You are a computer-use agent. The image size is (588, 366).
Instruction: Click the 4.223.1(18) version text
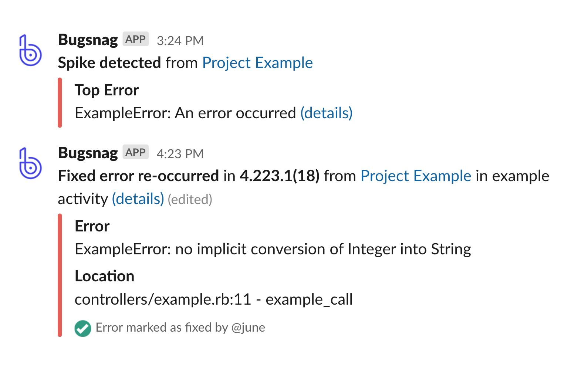click(x=280, y=176)
